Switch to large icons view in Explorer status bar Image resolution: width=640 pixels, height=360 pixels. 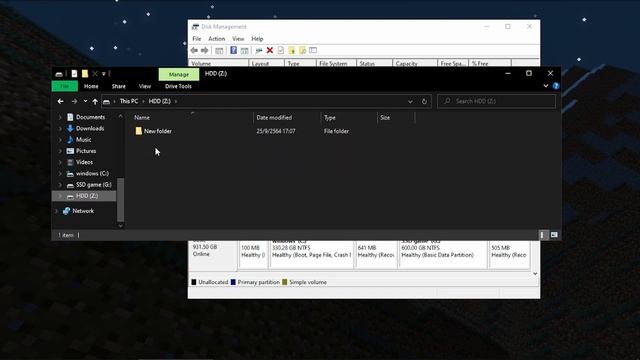pyautogui.click(x=554, y=235)
